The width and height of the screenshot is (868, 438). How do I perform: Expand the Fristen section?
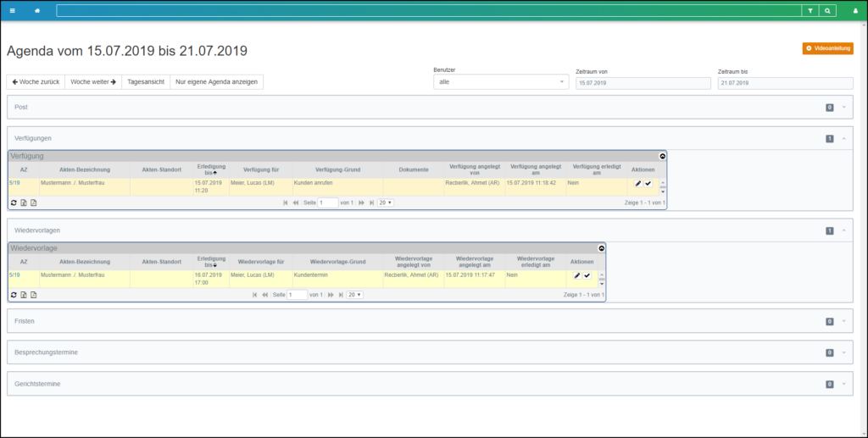[x=844, y=322]
